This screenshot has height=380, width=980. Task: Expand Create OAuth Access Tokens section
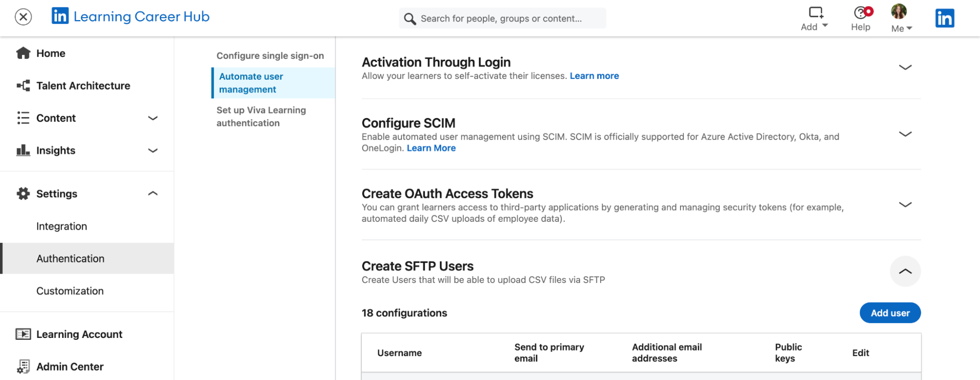pyautogui.click(x=905, y=205)
